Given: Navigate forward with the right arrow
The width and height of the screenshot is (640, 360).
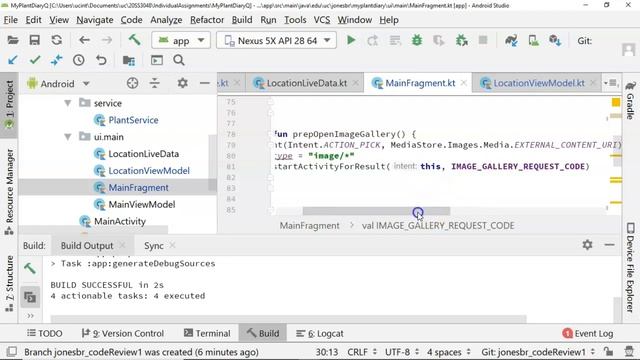Looking at the screenshot, I should click(107, 40).
